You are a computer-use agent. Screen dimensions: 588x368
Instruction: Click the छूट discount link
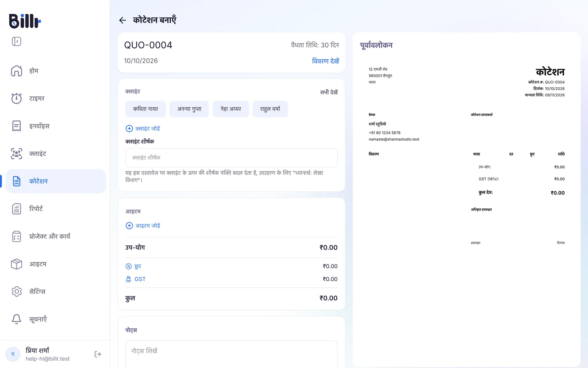[138, 266]
